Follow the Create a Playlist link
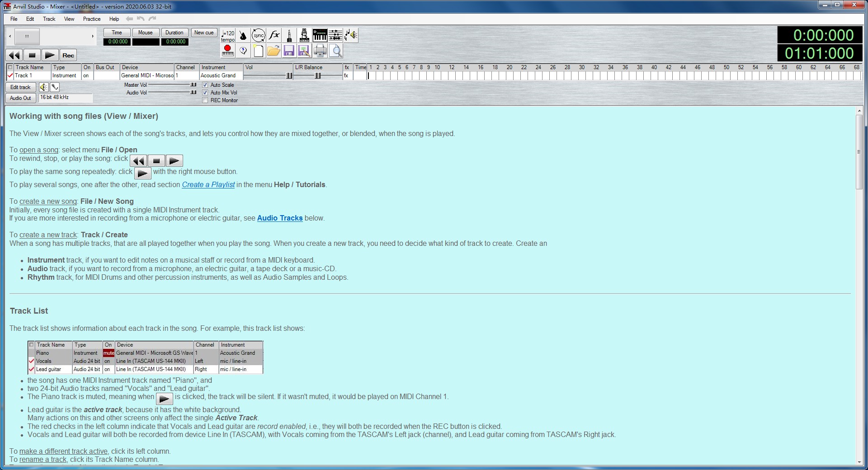This screenshot has width=868, height=470. [x=208, y=185]
